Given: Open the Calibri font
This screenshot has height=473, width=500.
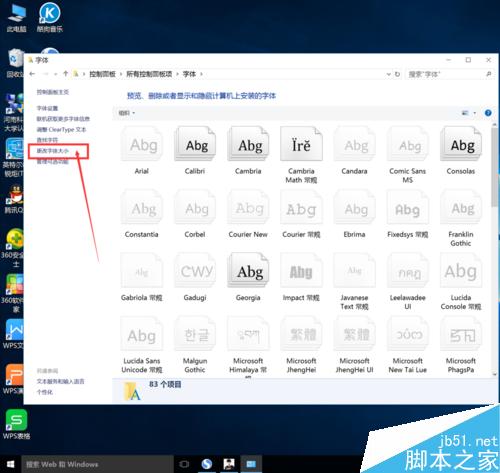Looking at the screenshot, I should click(x=195, y=151).
